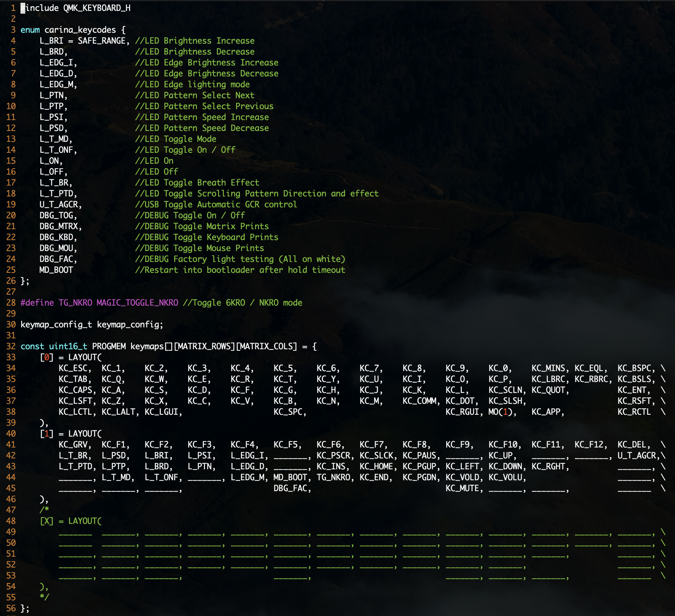
Task: Click KC_RGHT on line 43
Action: (548, 466)
